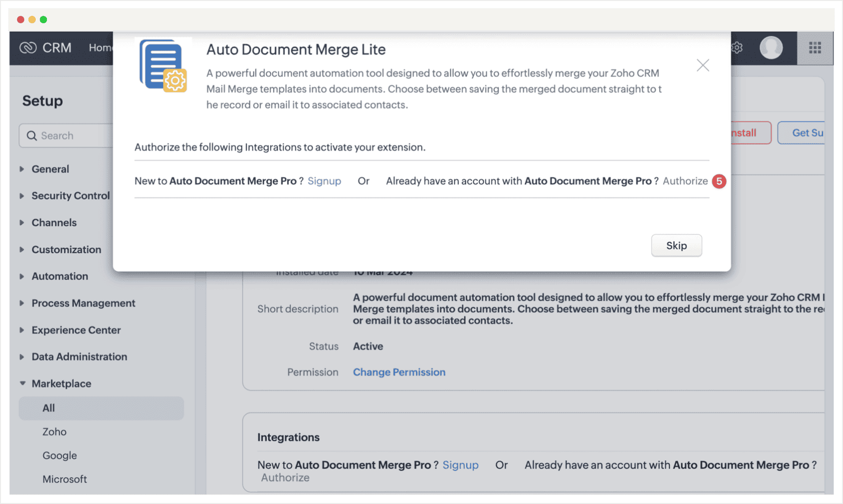The height and width of the screenshot is (504, 843).
Task: Click the search magnifier icon in Setup
Action: click(32, 136)
